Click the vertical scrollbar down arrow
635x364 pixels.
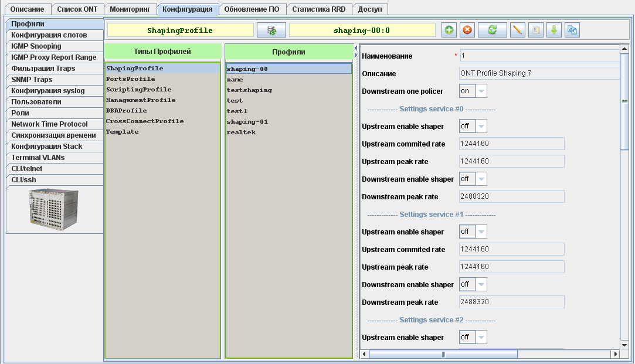tap(624, 345)
